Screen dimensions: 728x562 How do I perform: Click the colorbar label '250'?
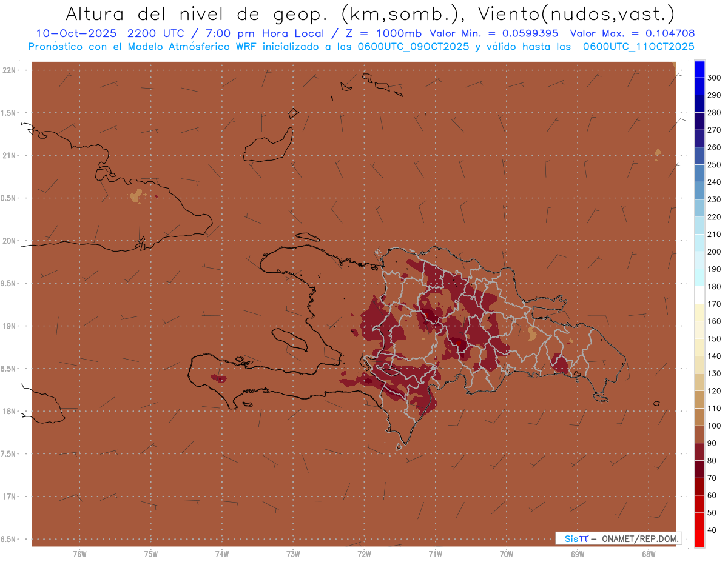(714, 164)
